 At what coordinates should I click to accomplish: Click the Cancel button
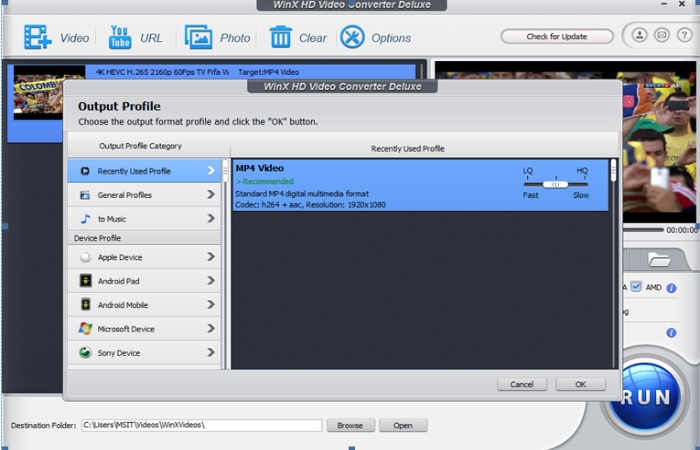tap(522, 384)
